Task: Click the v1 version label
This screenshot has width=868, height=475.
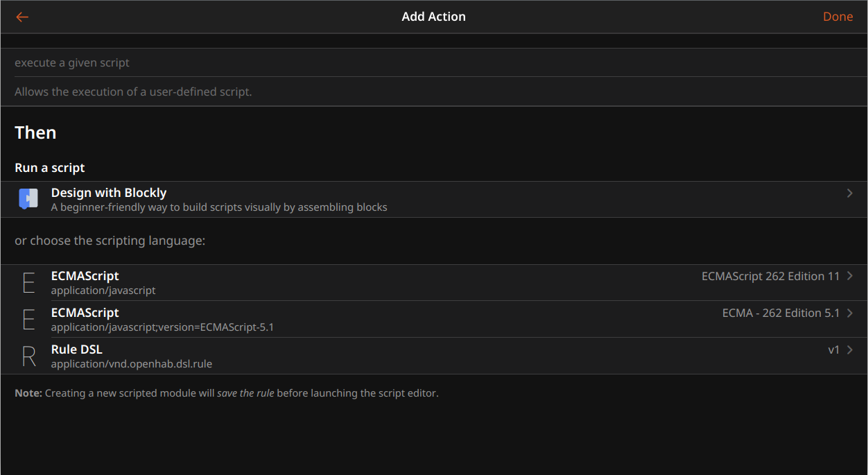Action: (834, 349)
